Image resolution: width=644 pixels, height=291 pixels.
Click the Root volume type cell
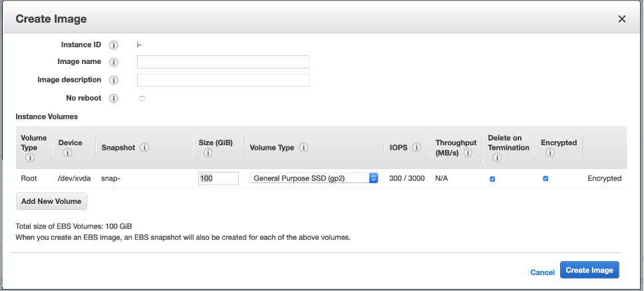pyautogui.click(x=29, y=178)
